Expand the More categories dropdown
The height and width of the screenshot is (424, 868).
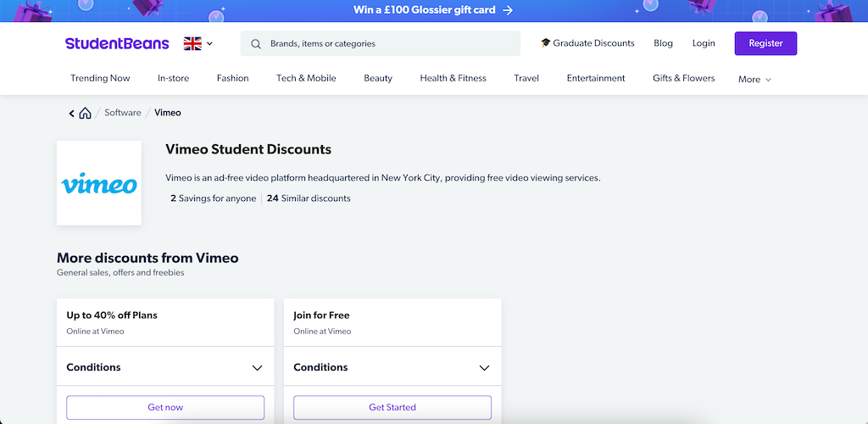point(754,79)
